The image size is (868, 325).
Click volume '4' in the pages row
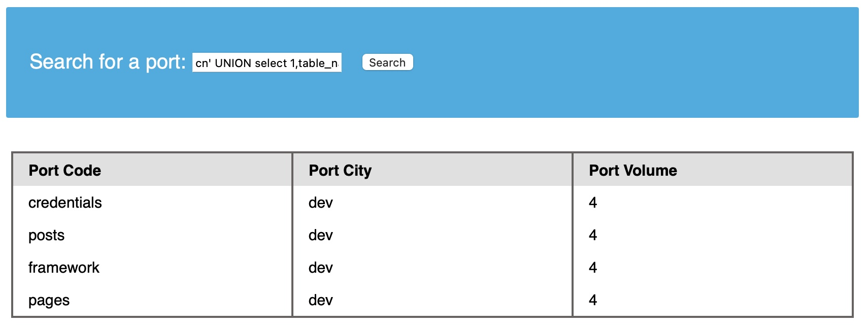point(593,300)
